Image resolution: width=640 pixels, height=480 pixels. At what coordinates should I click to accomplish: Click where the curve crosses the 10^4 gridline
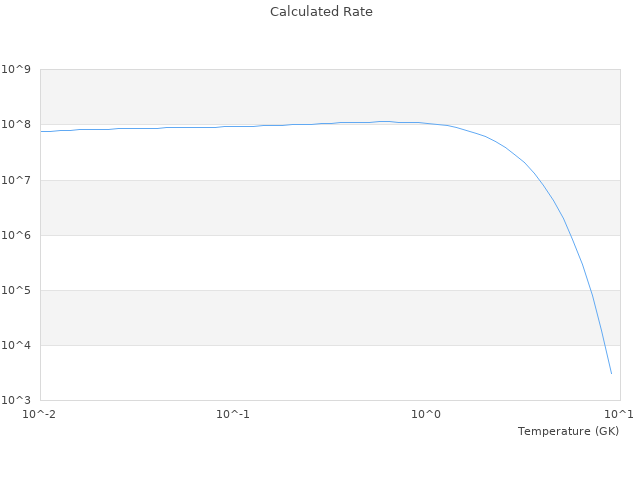point(602,345)
